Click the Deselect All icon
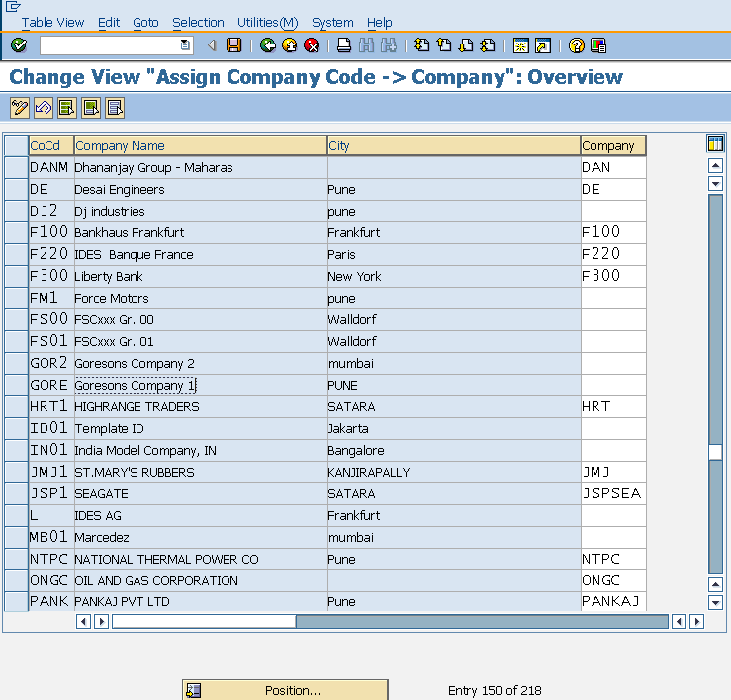The height and width of the screenshot is (700, 731). (115, 108)
